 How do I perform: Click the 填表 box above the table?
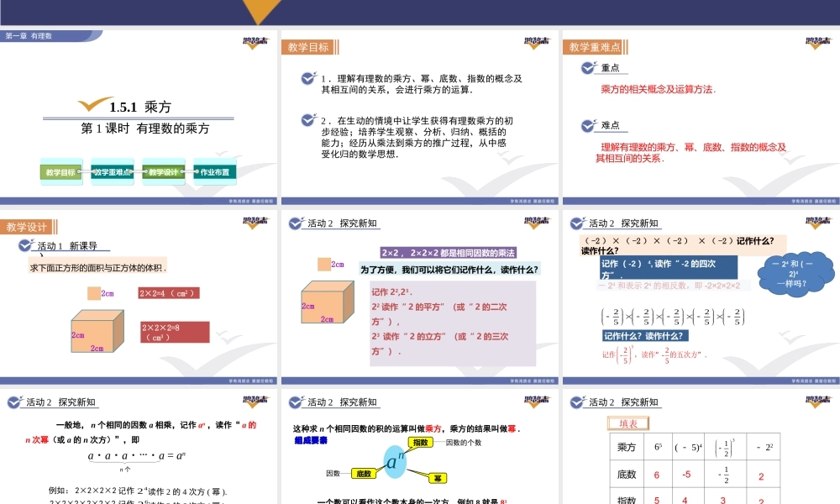pyautogui.click(x=628, y=423)
